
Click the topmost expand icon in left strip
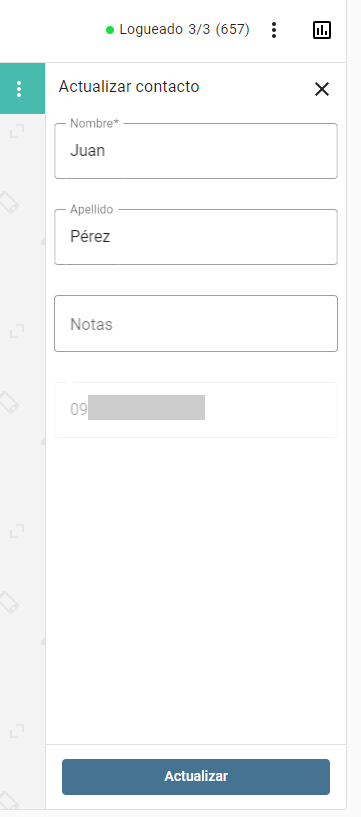(17, 131)
